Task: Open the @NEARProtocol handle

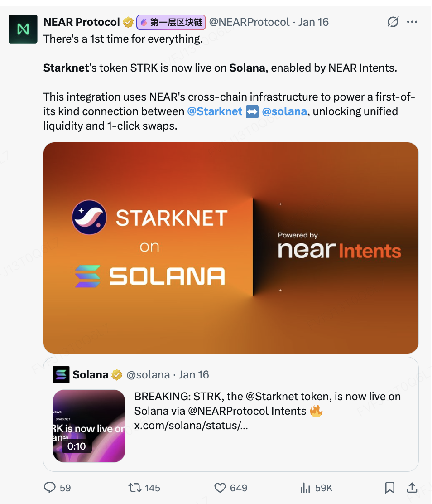Action: click(x=249, y=22)
